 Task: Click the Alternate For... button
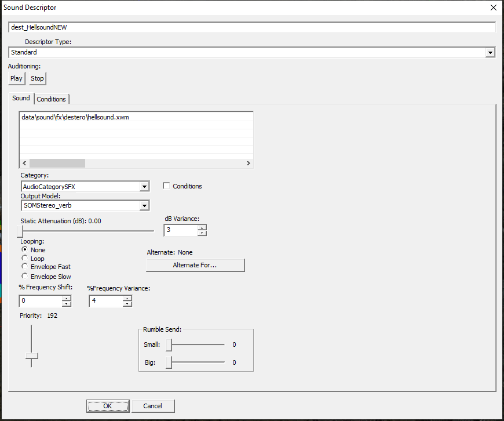(195, 265)
